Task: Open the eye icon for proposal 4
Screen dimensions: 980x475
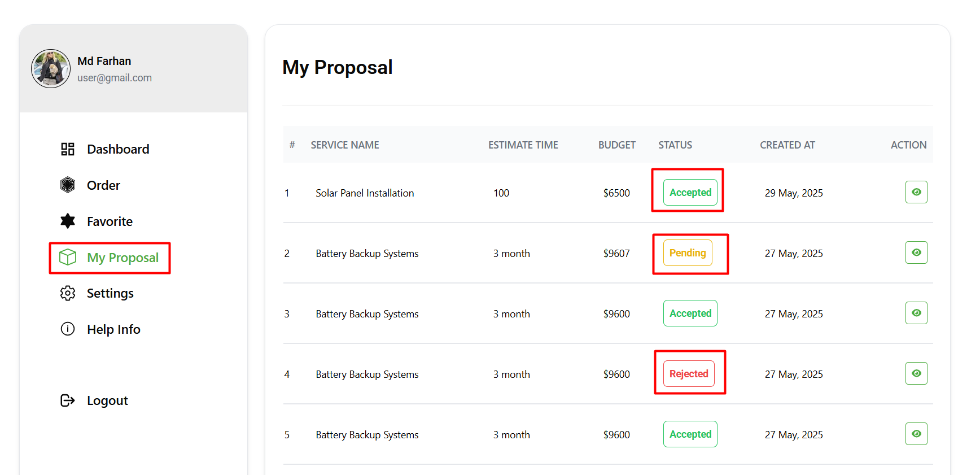Action: click(916, 373)
